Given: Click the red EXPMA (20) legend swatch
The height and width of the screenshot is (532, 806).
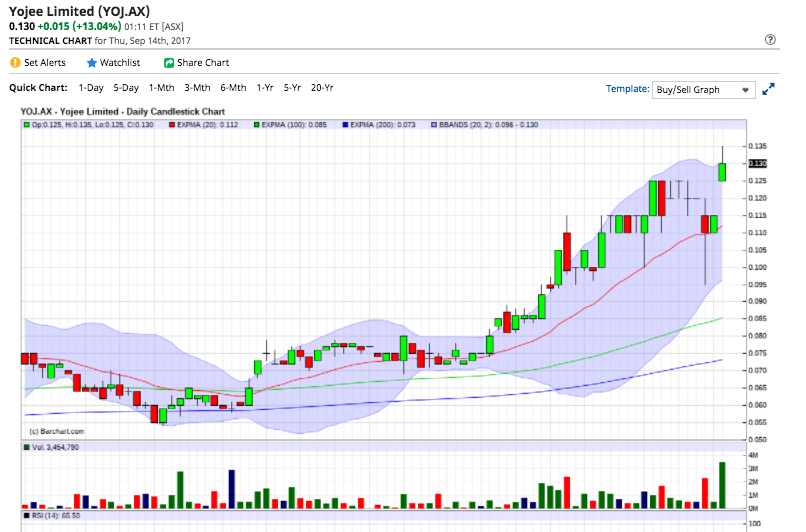Looking at the screenshot, I should 172,124.
